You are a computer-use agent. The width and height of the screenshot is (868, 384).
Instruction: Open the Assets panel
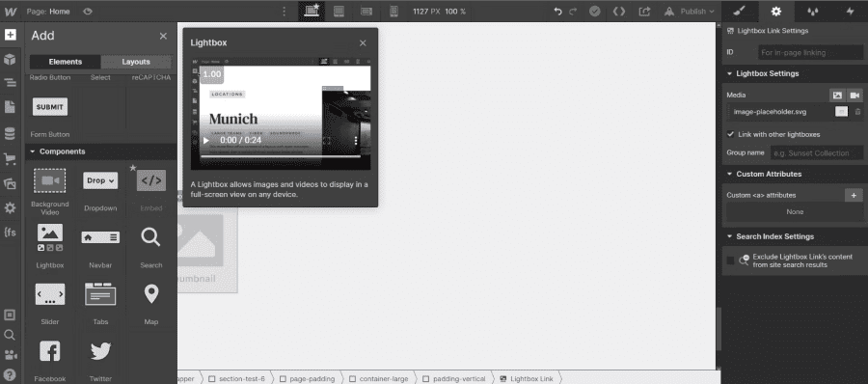pos(10,184)
